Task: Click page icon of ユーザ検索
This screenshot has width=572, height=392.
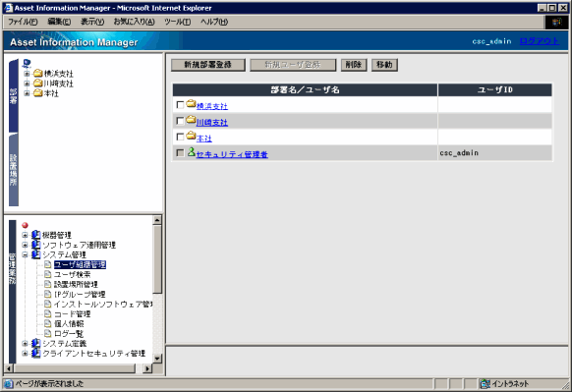Action: [x=47, y=274]
